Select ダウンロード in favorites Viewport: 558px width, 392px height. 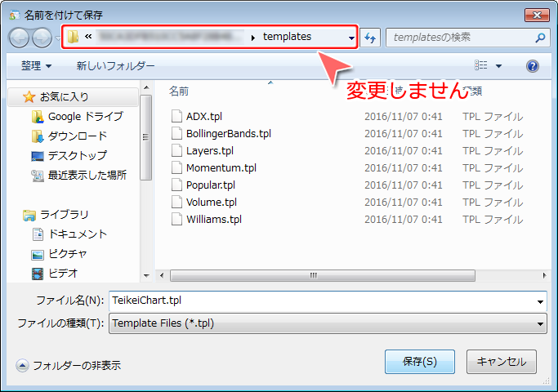(78, 136)
